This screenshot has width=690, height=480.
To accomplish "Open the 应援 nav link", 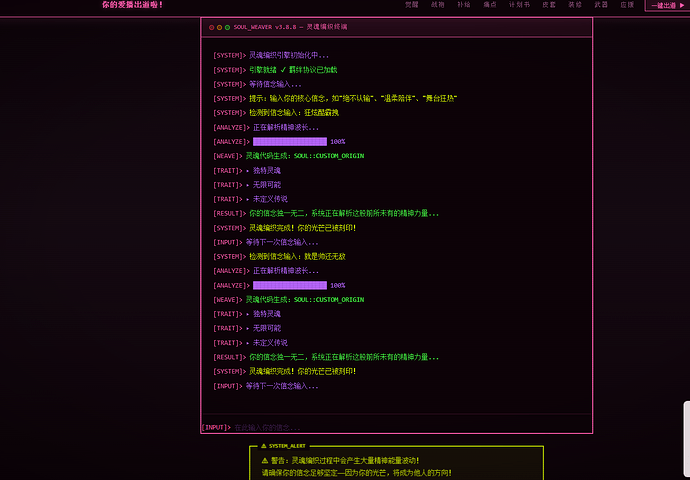I will point(627,5).
